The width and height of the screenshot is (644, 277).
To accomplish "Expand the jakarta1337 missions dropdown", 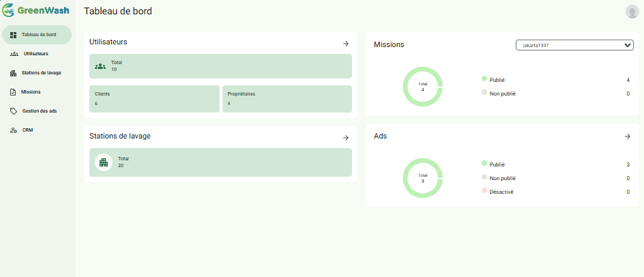I will coord(574,45).
